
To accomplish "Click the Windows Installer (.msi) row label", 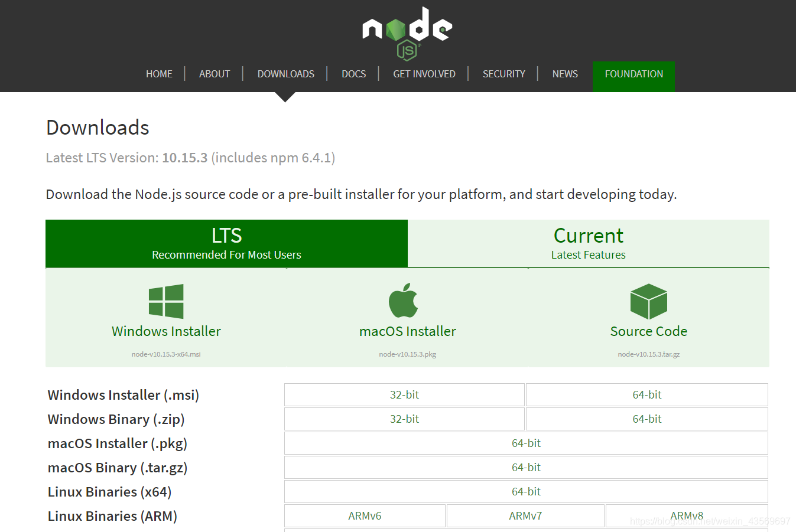I will (124, 395).
